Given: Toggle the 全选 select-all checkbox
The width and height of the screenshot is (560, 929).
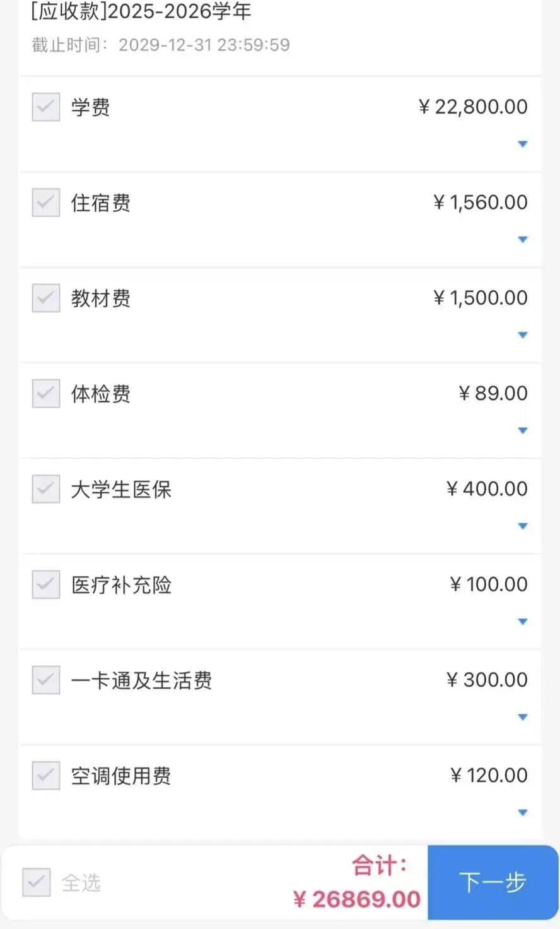Looking at the screenshot, I should pos(37,882).
